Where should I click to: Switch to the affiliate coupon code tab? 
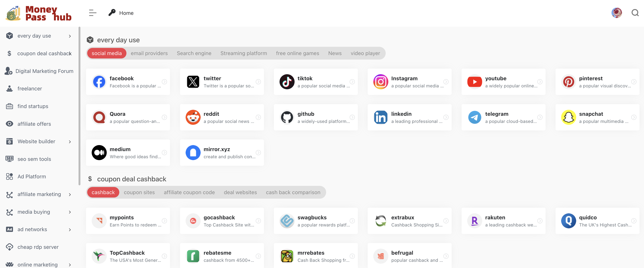click(189, 192)
